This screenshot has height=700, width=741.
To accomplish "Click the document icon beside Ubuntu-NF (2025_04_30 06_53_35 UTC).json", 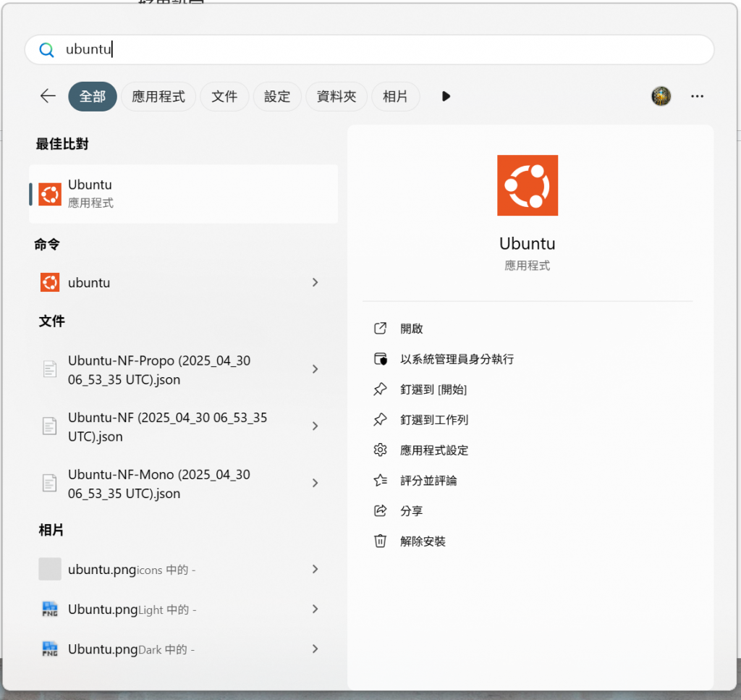I will coord(50,426).
